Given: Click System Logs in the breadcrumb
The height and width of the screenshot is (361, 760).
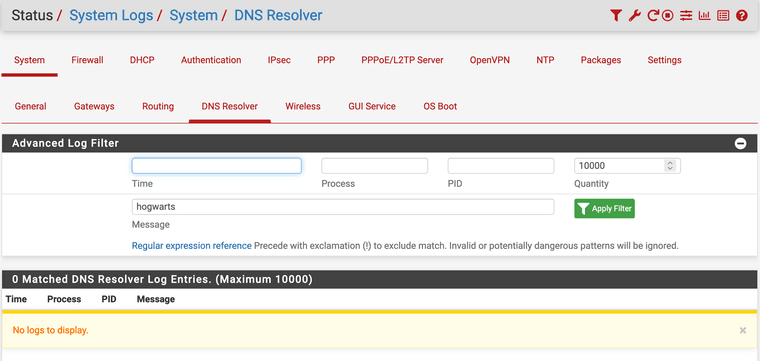Looking at the screenshot, I should 111,15.
